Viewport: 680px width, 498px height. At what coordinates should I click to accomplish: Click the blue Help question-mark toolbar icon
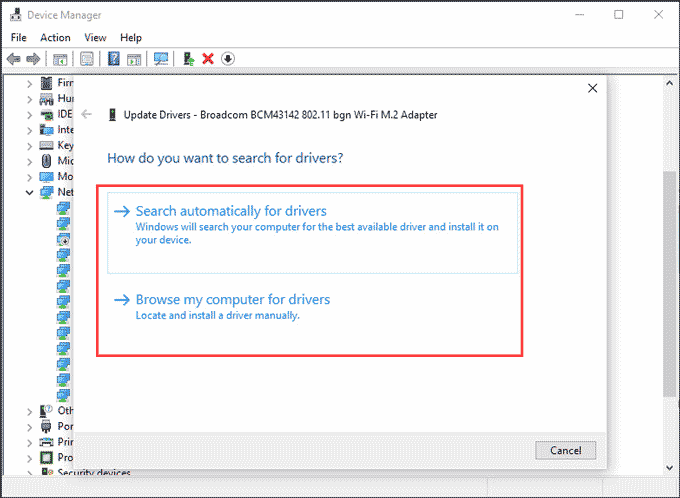114,59
